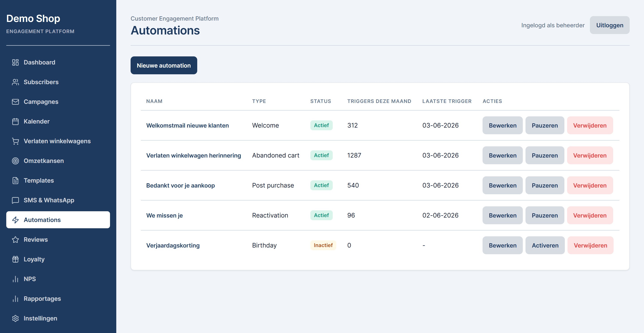Navigate to Loyalty
The width and height of the screenshot is (644, 333).
pyautogui.click(x=58, y=259)
